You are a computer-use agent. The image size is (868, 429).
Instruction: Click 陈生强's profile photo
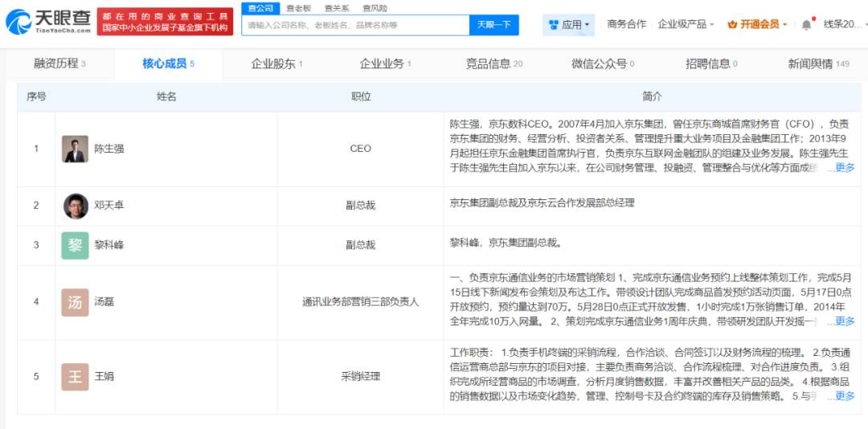coord(75,149)
